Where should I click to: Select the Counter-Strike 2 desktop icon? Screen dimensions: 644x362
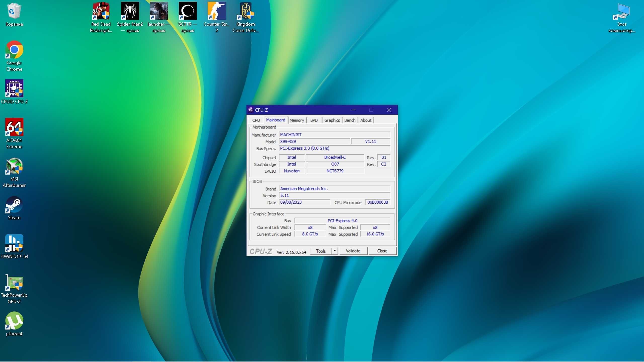(x=217, y=11)
